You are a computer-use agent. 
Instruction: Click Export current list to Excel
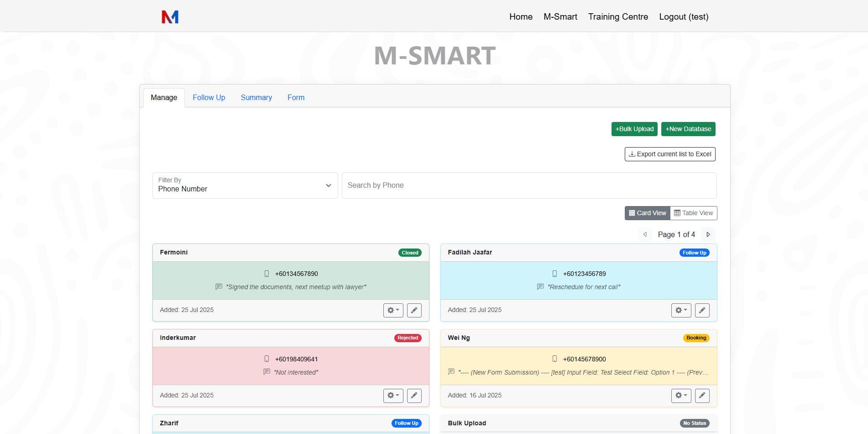tap(669, 154)
